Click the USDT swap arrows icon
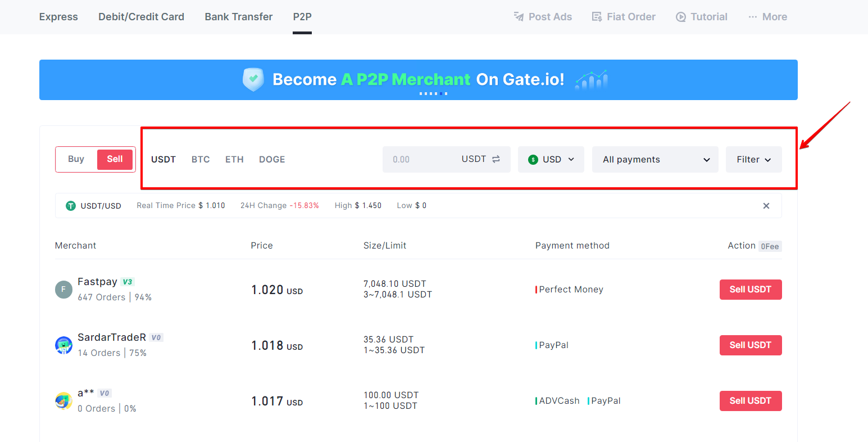 pyautogui.click(x=496, y=159)
